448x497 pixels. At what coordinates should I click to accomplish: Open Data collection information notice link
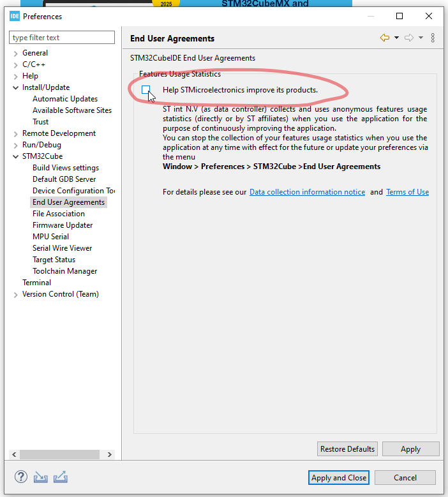click(x=307, y=192)
